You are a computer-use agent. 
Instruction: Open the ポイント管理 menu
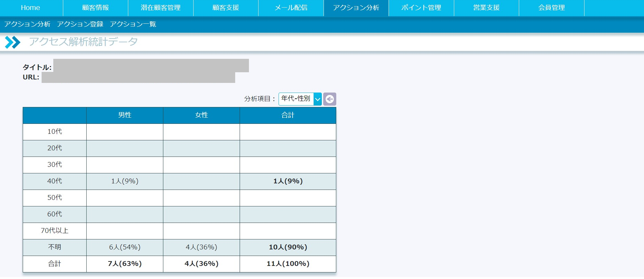click(x=421, y=8)
